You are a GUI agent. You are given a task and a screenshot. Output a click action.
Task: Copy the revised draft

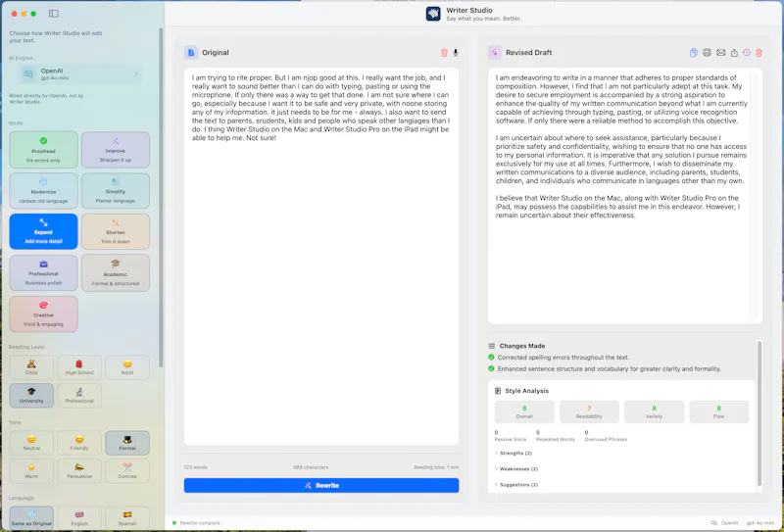(694, 53)
